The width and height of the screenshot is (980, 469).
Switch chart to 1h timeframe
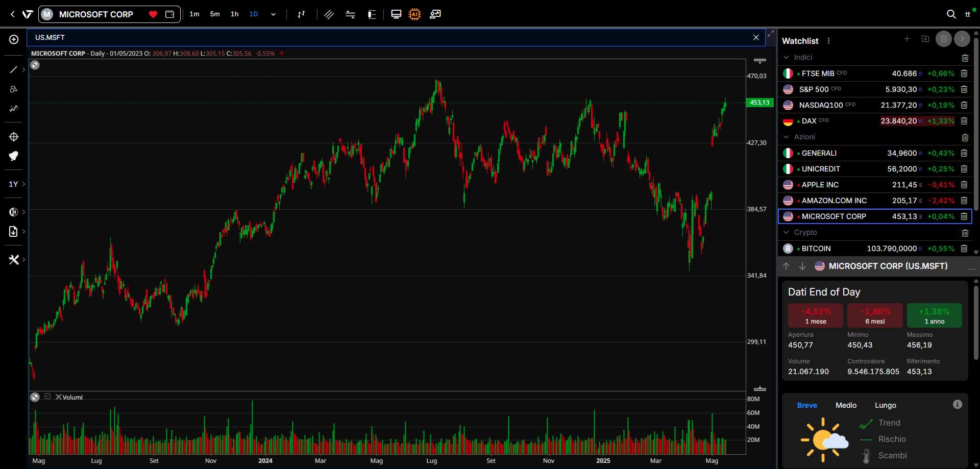pyautogui.click(x=234, y=14)
